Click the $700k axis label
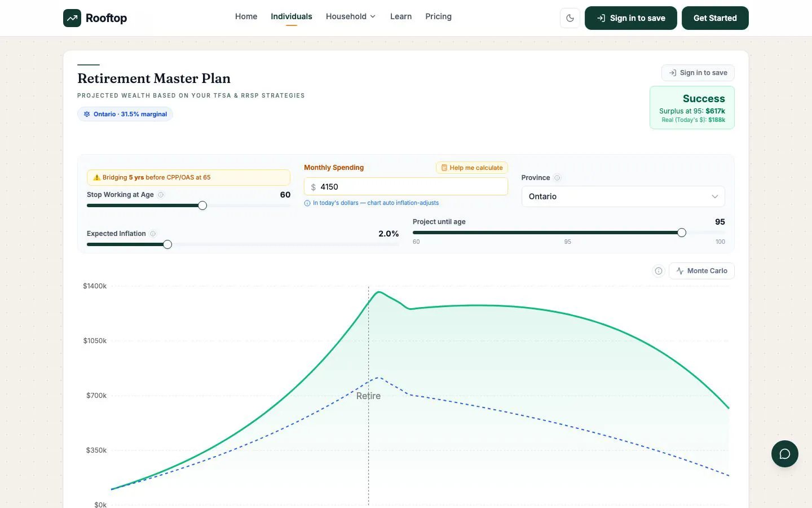812x508 pixels. pyautogui.click(x=96, y=396)
